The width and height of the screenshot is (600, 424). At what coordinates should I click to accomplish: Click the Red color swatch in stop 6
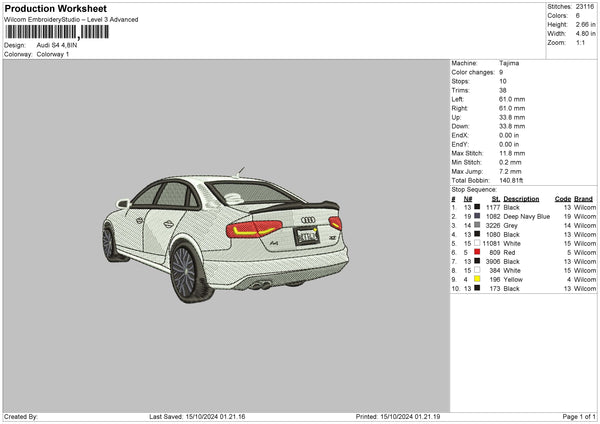pos(477,252)
